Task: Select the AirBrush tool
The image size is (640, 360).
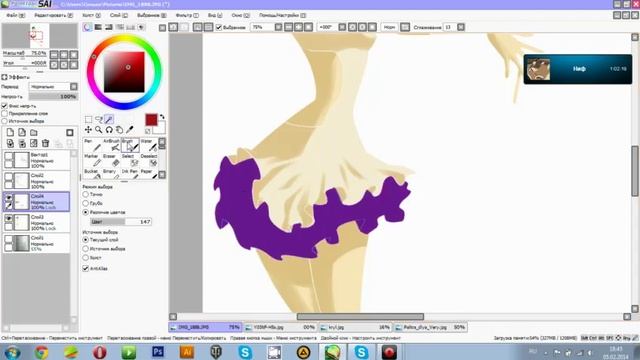Action: coord(111,145)
